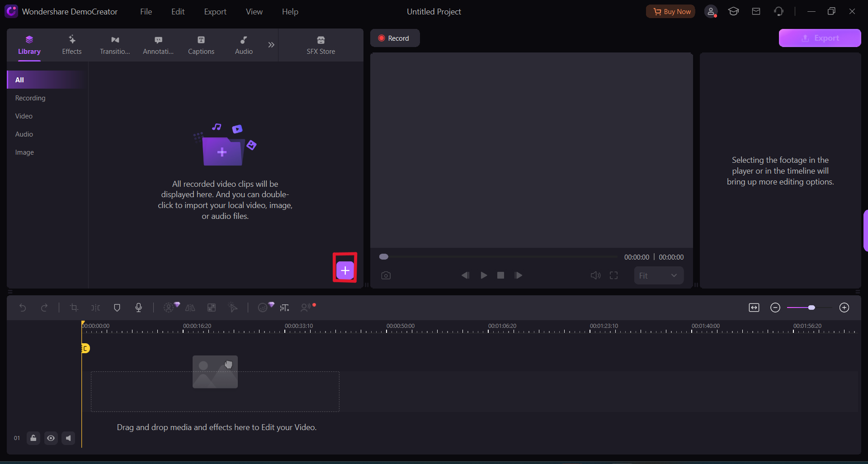Image resolution: width=868 pixels, height=464 pixels.
Task: Click the yellow playhead marker on timeline
Action: click(x=85, y=348)
